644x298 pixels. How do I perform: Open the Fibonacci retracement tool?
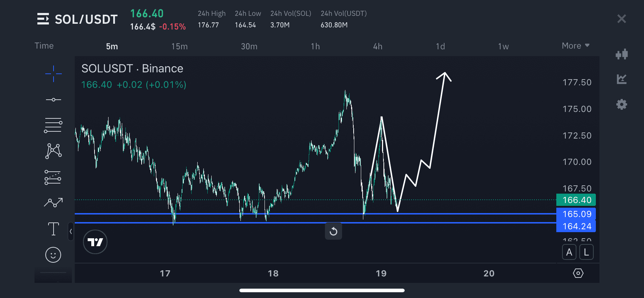tap(53, 125)
